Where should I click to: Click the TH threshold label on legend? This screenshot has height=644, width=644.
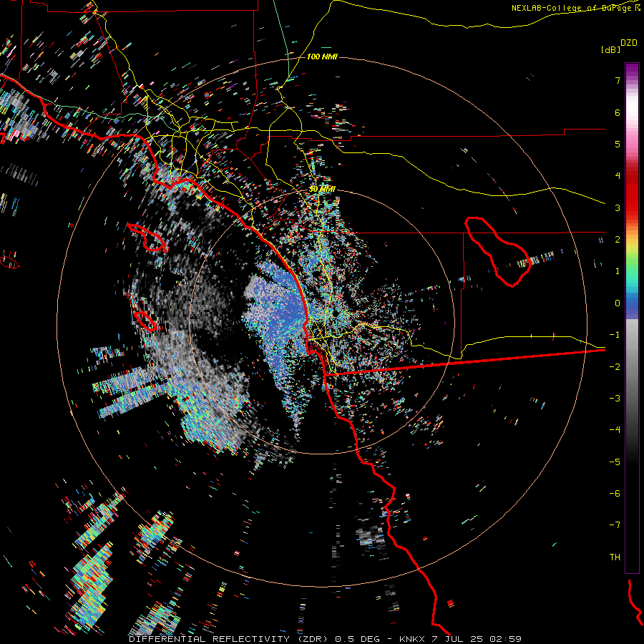coord(615,557)
